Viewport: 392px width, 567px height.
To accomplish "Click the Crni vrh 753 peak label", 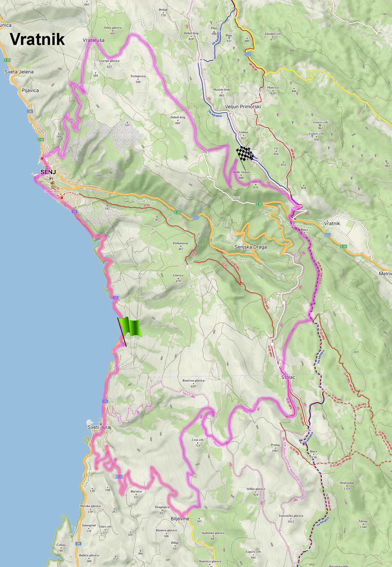I will click(197, 443).
